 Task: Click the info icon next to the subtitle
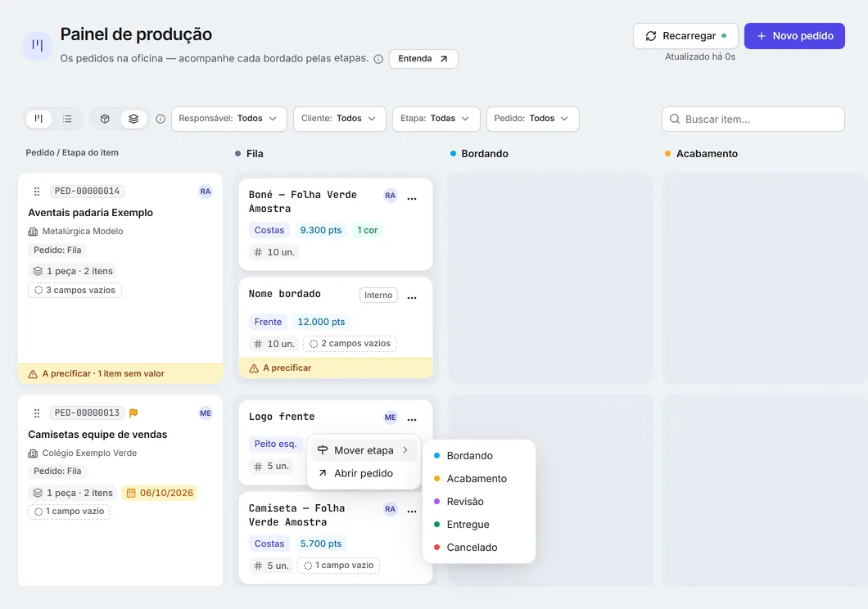pyautogui.click(x=378, y=59)
